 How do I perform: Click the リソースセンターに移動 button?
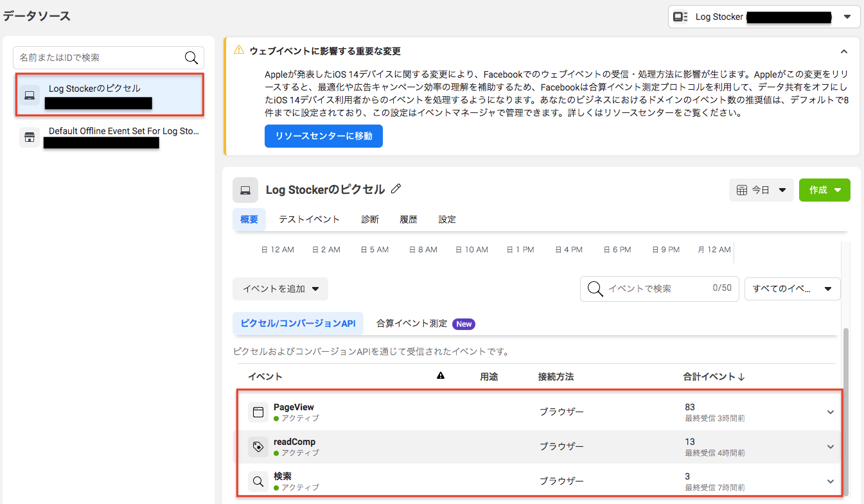pyautogui.click(x=324, y=136)
